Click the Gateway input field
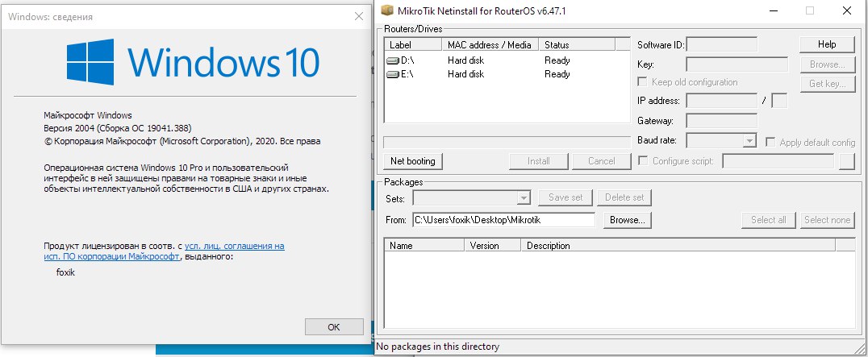 click(x=722, y=120)
